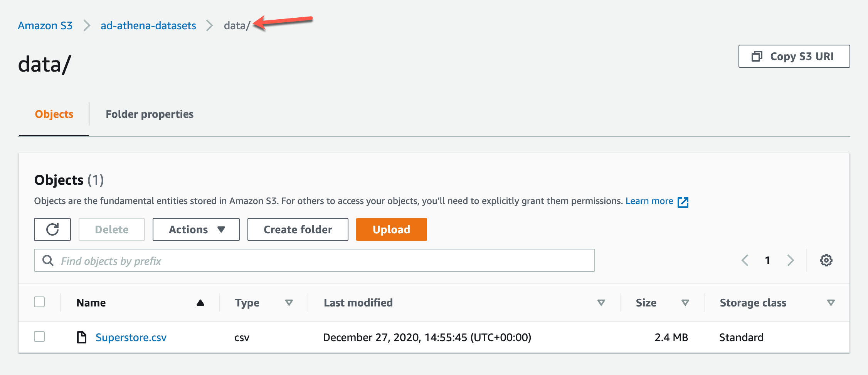This screenshot has width=868, height=375.
Task: Open table preferences gear icon
Action: pyautogui.click(x=826, y=260)
